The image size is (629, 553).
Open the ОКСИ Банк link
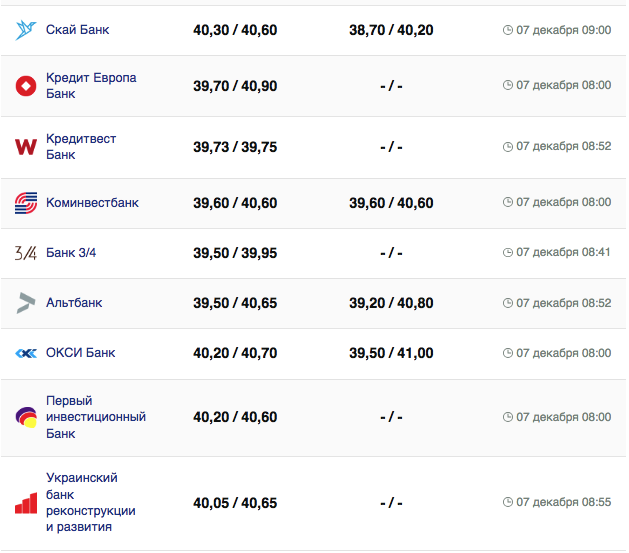81,353
